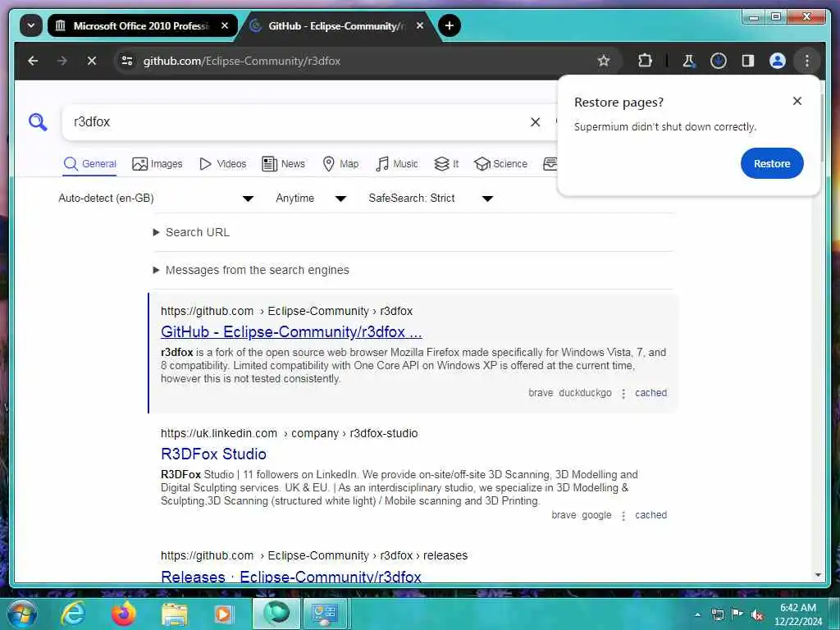
Task: Open the taskbar clock and date
Action: click(798, 614)
